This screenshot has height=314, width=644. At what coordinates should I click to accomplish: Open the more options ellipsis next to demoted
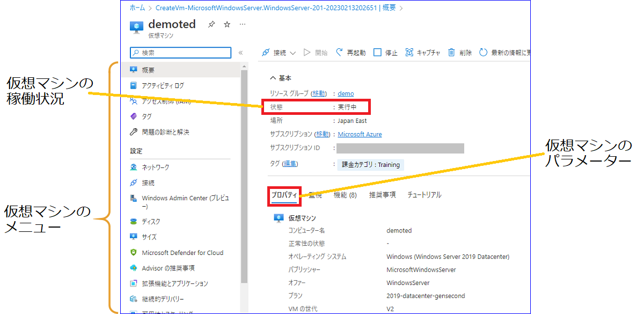(x=242, y=24)
